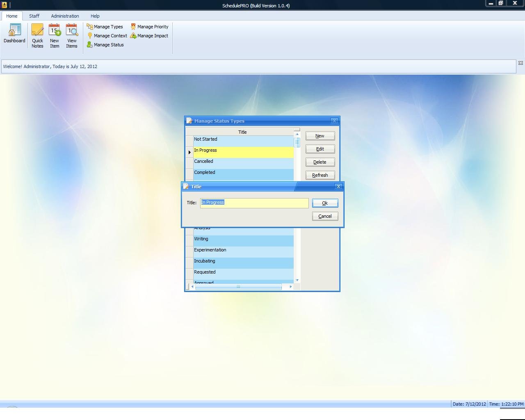Open View Items tool
The image size is (525, 420).
tap(72, 36)
